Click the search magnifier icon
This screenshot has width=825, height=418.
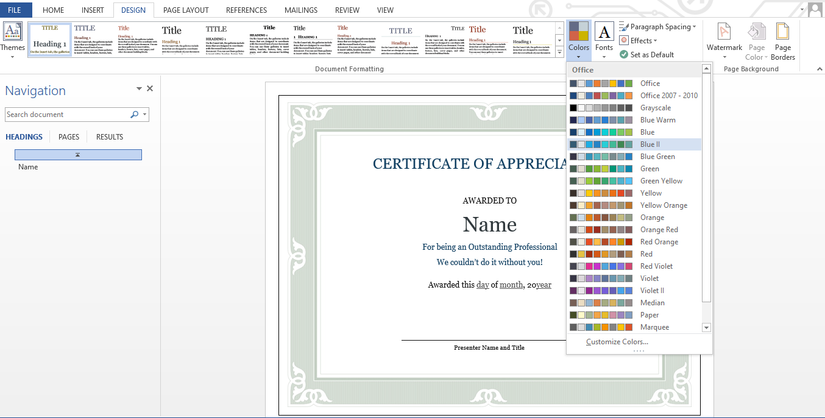tap(137, 115)
